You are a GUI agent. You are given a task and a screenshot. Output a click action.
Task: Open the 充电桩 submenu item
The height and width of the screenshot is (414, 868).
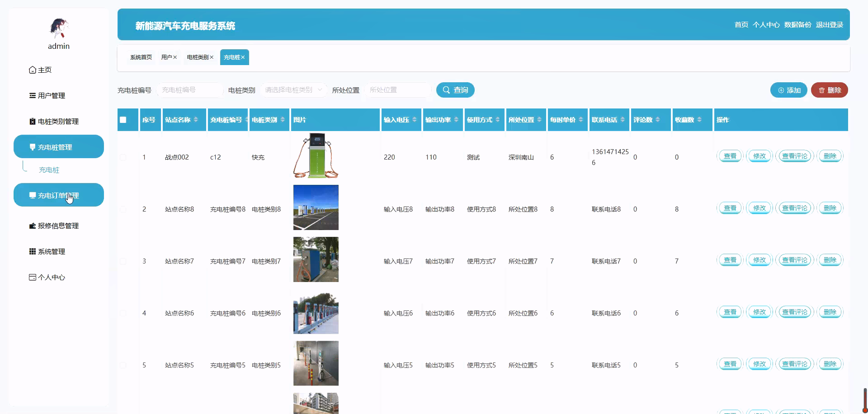point(49,170)
